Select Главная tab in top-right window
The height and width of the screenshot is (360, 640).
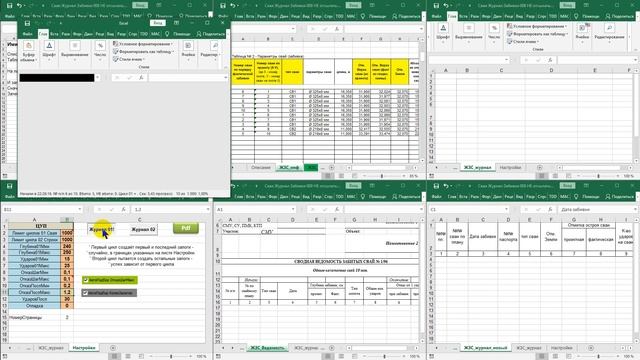(452, 16)
